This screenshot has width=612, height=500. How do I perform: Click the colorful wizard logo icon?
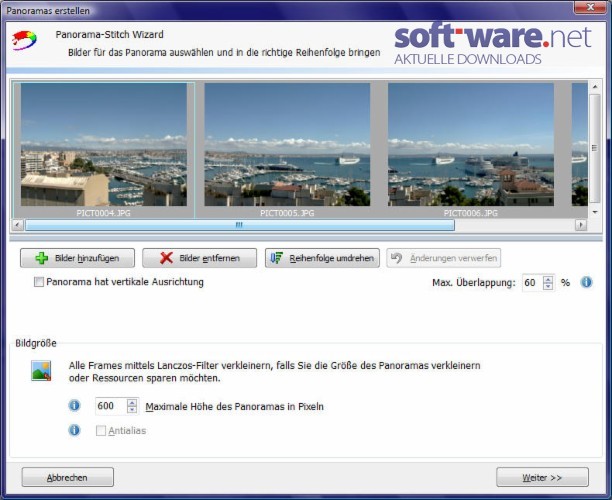[24, 40]
